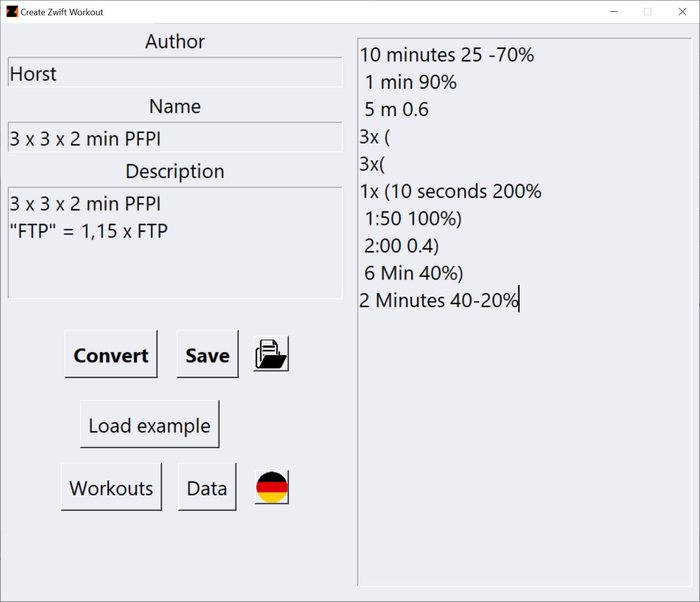Click the line "1x (10 seconds 200%"

click(450, 191)
